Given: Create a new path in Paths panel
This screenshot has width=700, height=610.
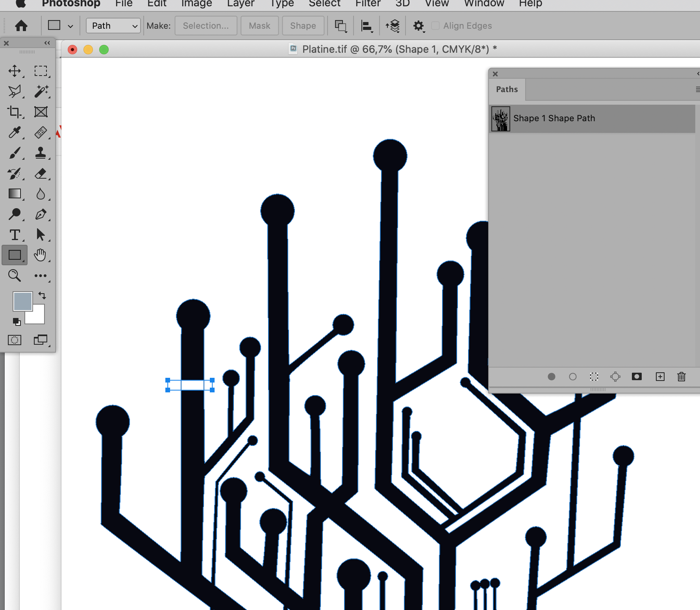Looking at the screenshot, I should click(x=660, y=377).
